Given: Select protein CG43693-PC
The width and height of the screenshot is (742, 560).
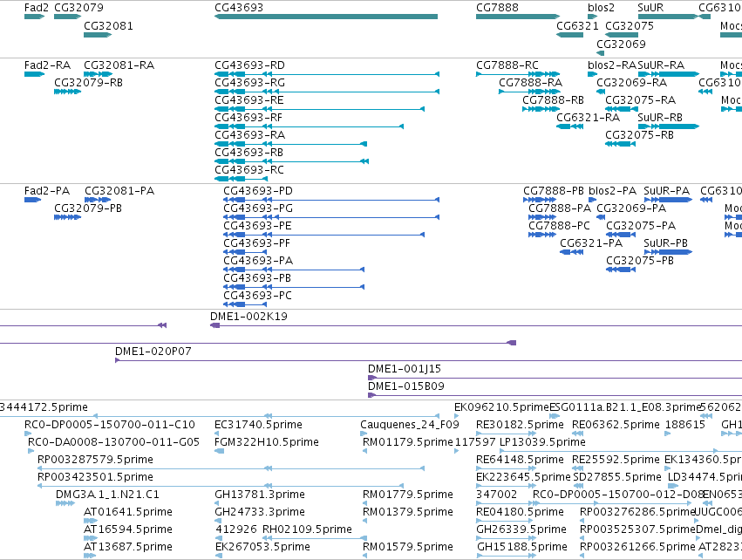Looking at the screenshot, I should (245, 304).
